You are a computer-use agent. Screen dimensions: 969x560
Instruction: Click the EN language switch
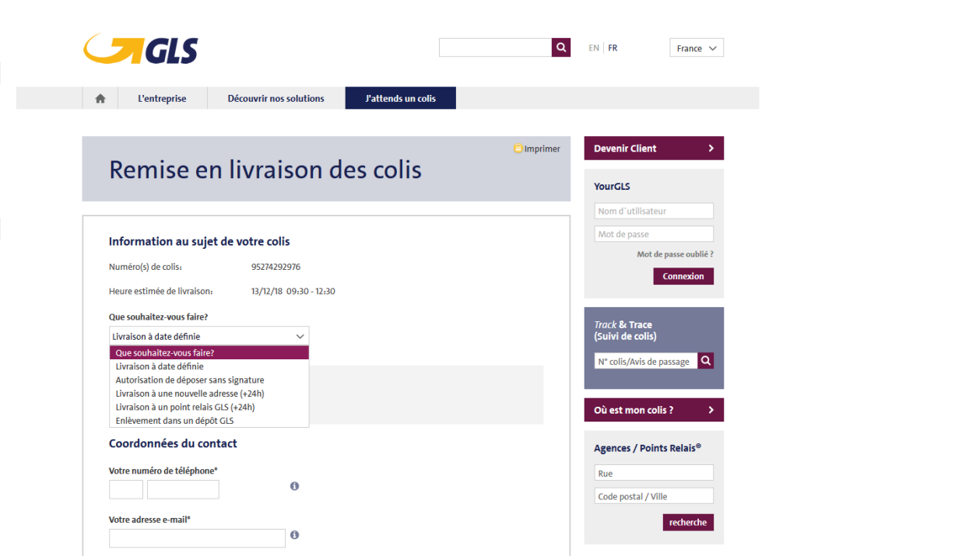594,47
